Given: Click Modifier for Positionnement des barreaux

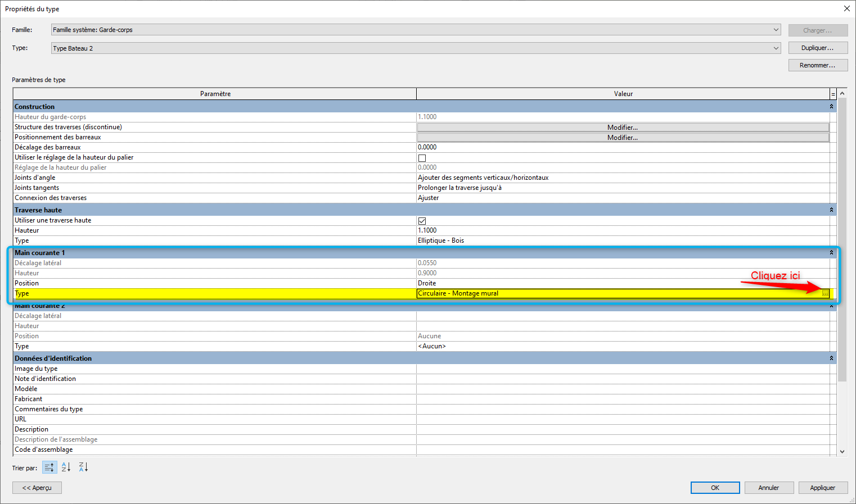Looking at the screenshot, I should (623, 138).
